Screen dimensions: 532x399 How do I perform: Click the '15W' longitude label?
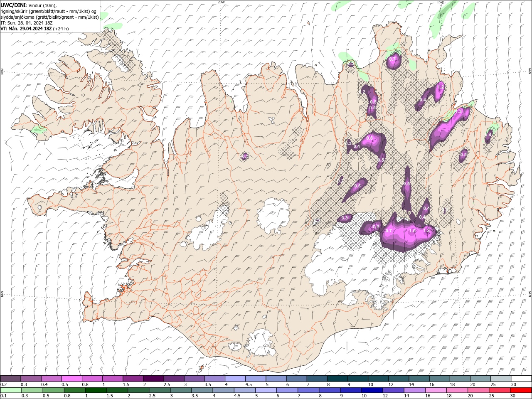441,2
